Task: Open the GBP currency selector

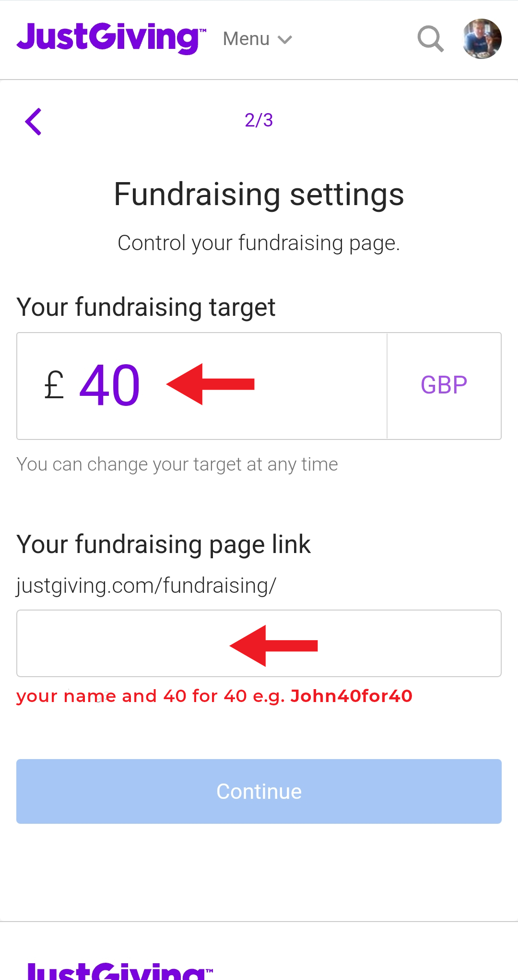Action: [444, 385]
